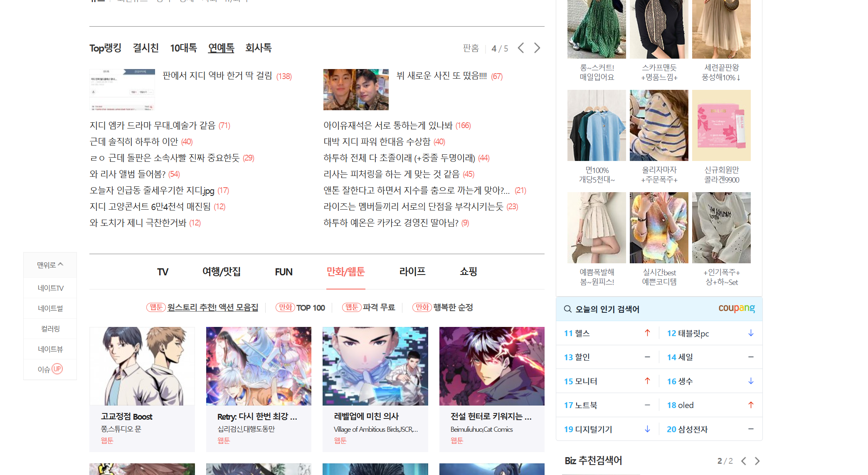Open 네이트TV in left sidebar
The width and height of the screenshot is (868, 475).
tap(50, 288)
